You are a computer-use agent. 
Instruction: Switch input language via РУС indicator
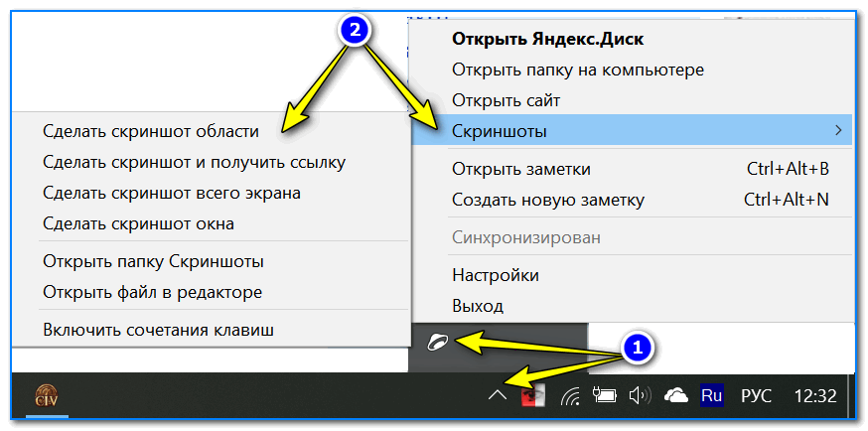click(x=757, y=397)
